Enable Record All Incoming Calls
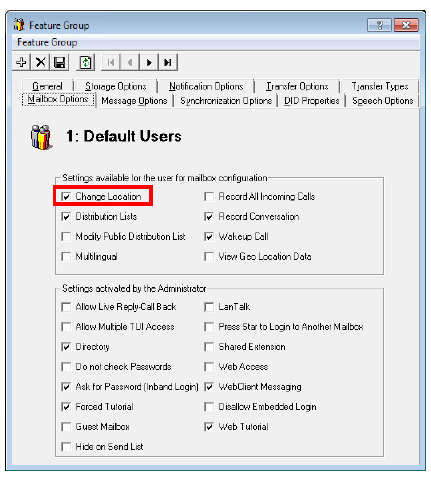Viewport: 431px width, 485px height. click(x=209, y=197)
